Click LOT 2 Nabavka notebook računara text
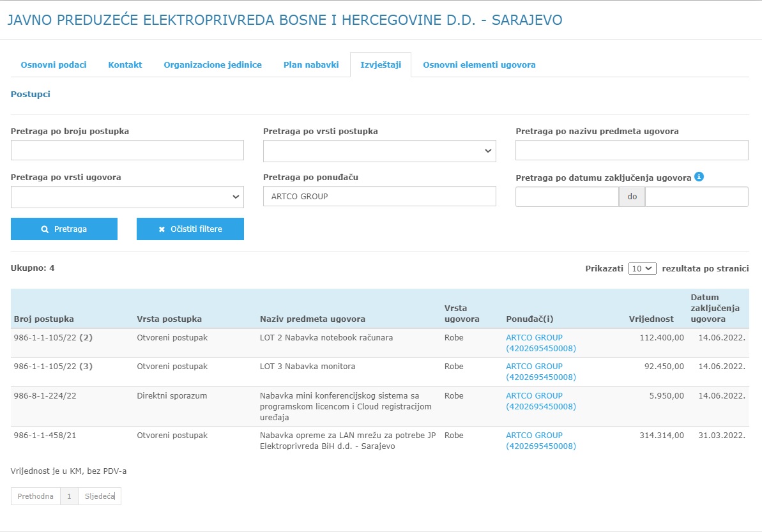762x532 pixels. 326,338
